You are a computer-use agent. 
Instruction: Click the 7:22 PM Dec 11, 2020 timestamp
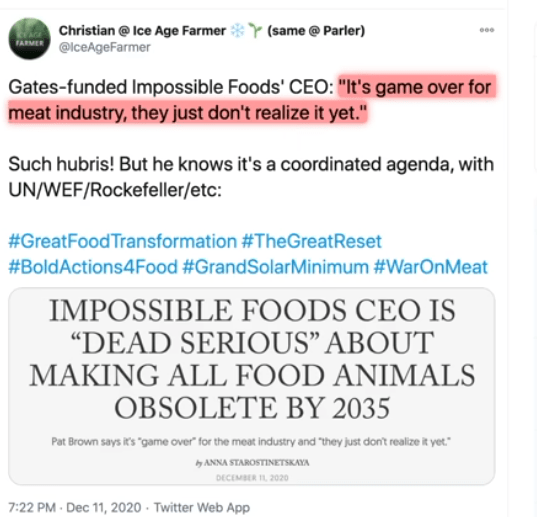pyautogui.click(x=75, y=507)
